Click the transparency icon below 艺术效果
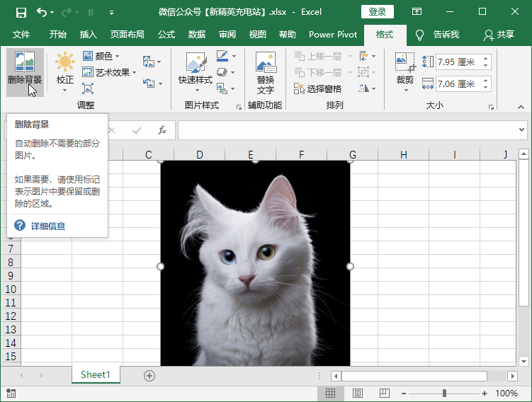The height and width of the screenshot is (402, 532). click(x=88, y=88)
